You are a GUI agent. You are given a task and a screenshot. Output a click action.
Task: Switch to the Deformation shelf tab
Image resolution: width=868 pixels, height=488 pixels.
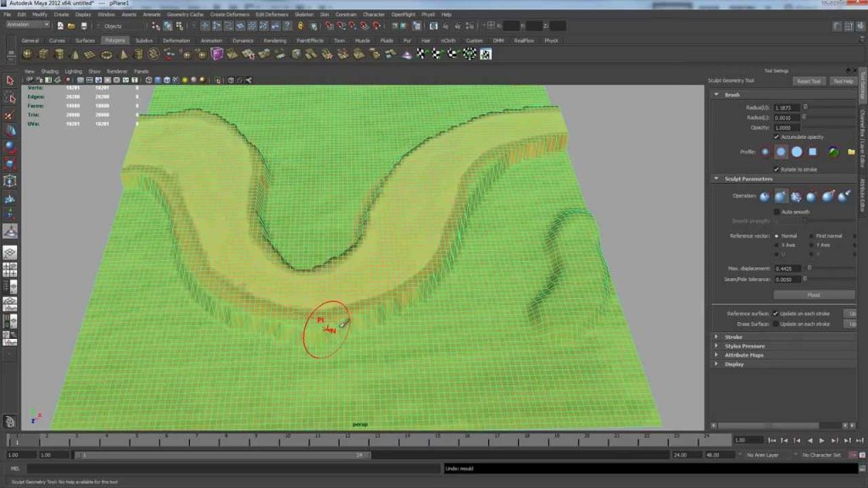(176, 41)
